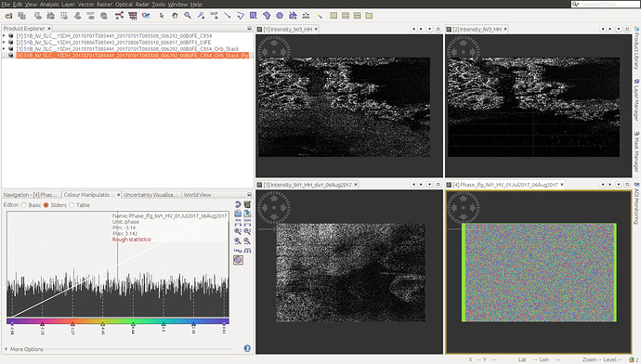Zoom in vertically on histogram
This screenshot has height=364, width=641.
click(x=238, y=231)
